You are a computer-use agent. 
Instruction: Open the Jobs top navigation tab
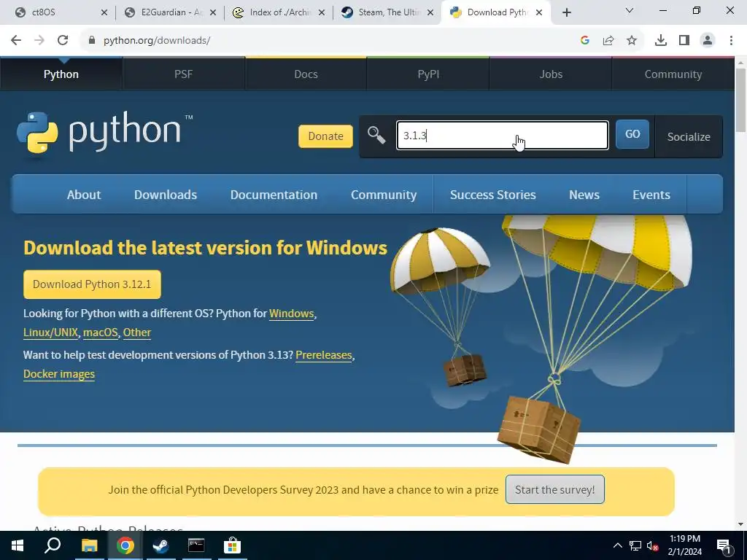coord(551,74)
